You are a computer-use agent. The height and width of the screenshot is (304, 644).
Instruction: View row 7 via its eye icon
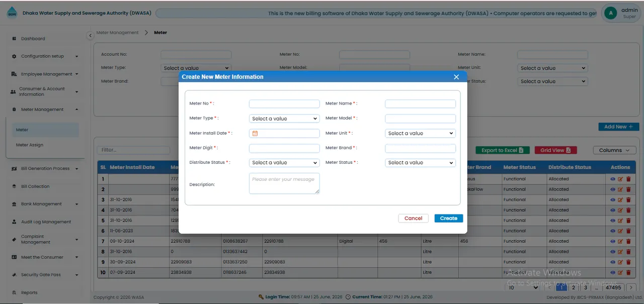(x=613, y=241)
